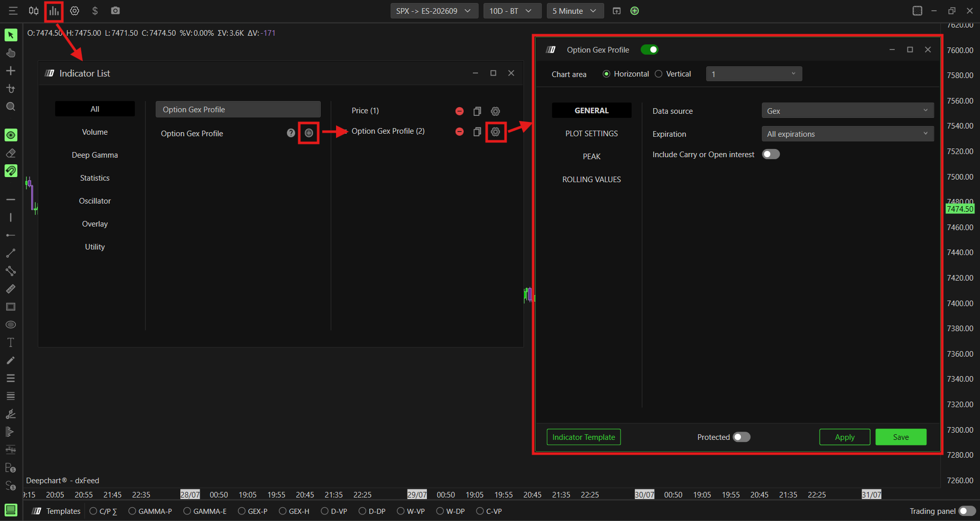Open the Expiration All expirations dropdown

click(x=847, y=134)
